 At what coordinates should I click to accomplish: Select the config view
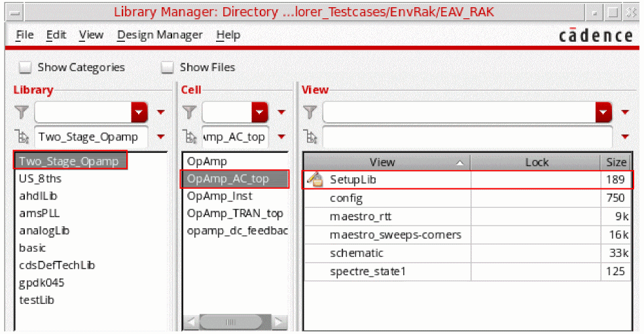point(346,198)
